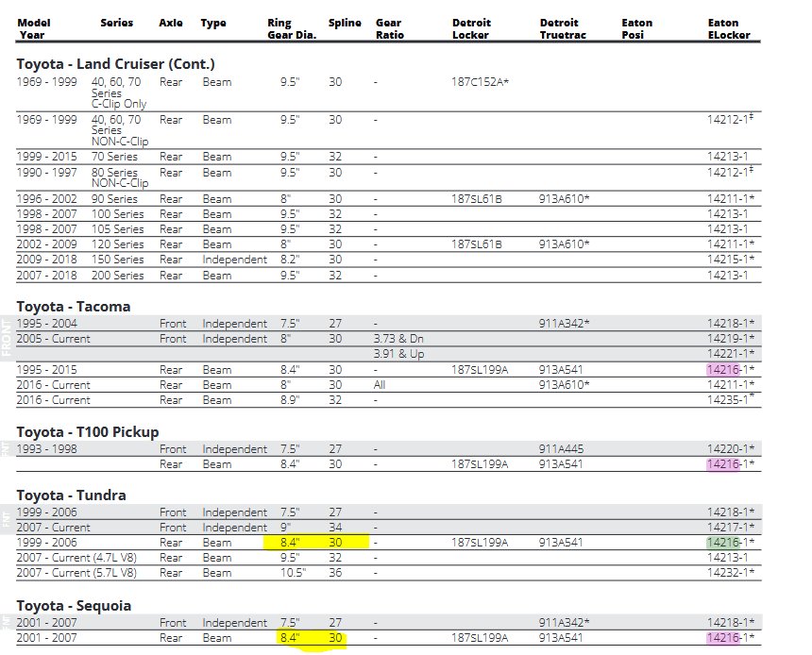The image size is (812, 655).
Task: Select Detroit Locker 187SL199A in the T100 row
Action: pos(480,464)
